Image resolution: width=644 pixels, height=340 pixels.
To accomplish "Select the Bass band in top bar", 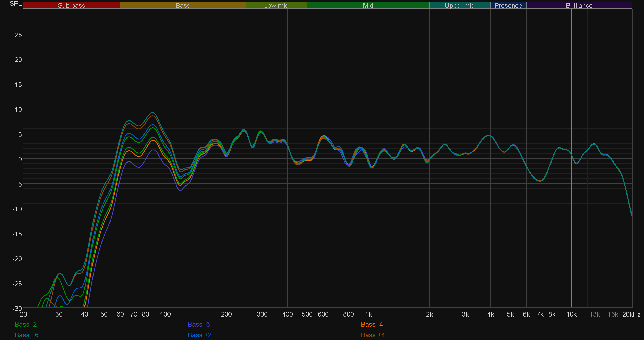I will (183, 5).
